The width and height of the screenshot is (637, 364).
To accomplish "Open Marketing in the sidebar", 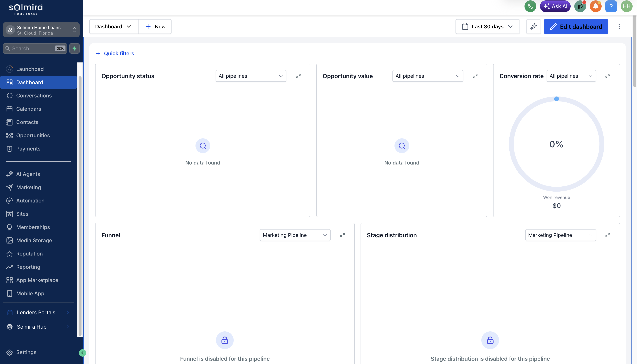I will click(39, 187).
